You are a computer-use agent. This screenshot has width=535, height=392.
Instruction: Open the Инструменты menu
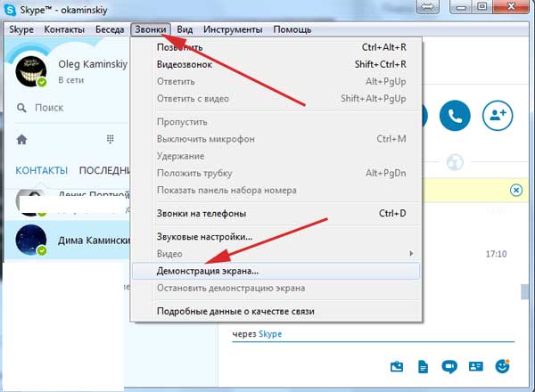pos(231,29)
